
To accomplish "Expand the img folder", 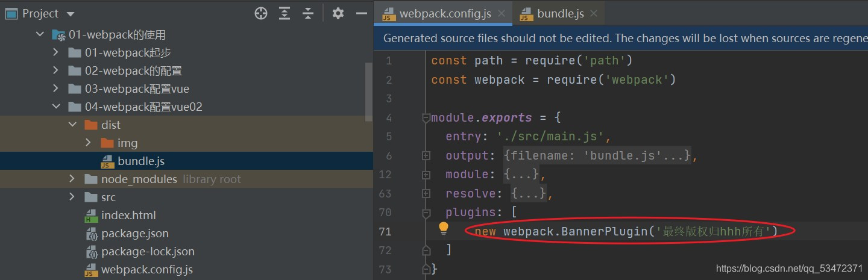I will [x=89, y=143].
